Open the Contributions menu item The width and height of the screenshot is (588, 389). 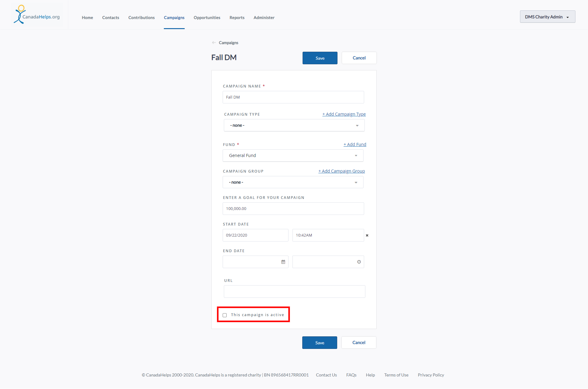[141, 17]
